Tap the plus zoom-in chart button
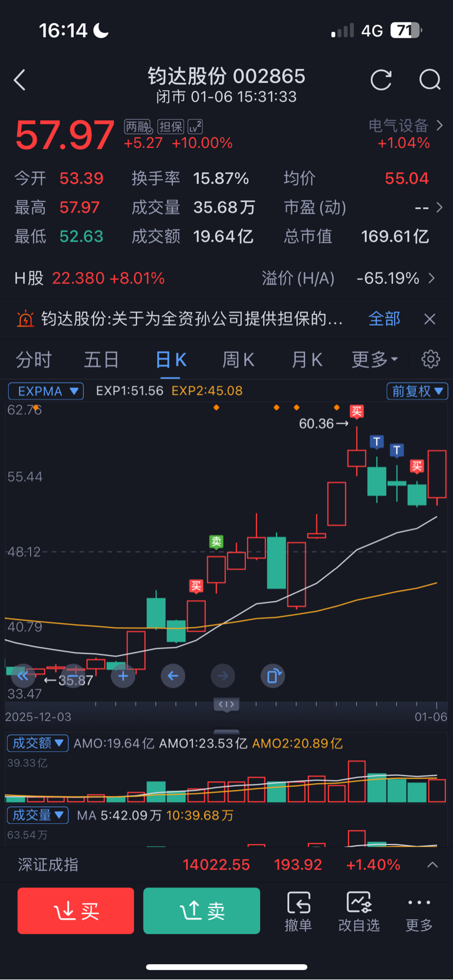 [x=123, y=676]
